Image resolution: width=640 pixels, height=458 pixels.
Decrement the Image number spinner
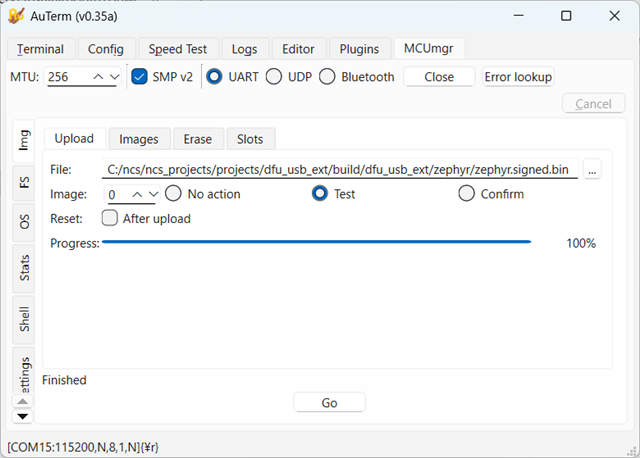tap(153, 195)
